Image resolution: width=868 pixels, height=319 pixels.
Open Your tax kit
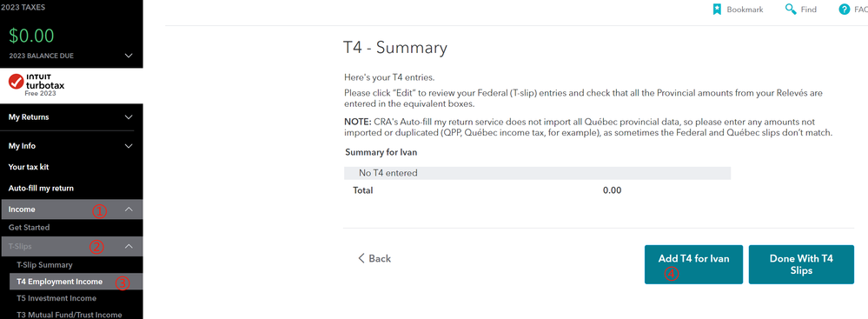tap(32, 167)
